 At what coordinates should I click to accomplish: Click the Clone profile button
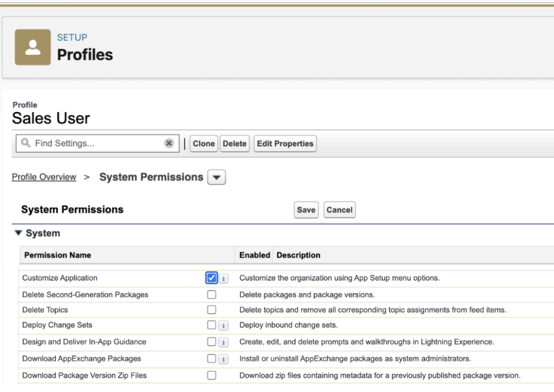[203, 144]
